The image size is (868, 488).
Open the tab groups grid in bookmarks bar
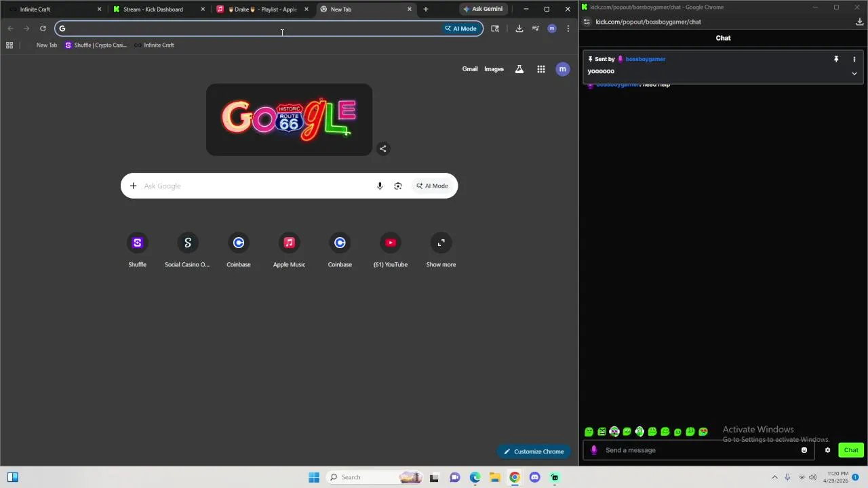coord(9,45)
